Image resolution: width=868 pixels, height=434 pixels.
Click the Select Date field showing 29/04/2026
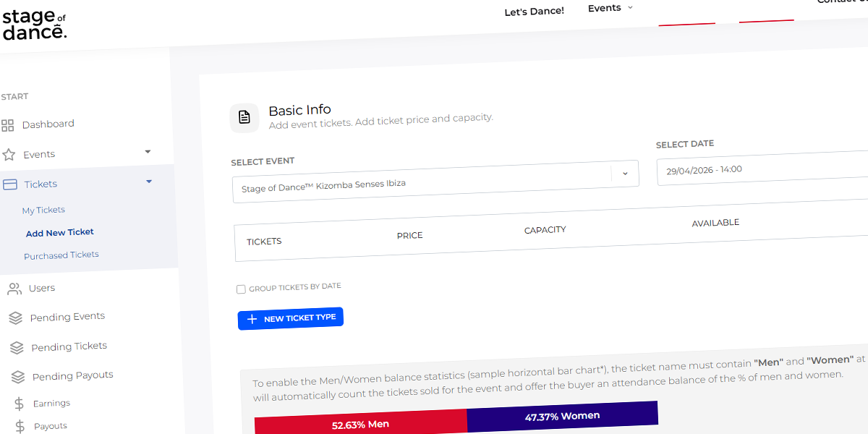762,169
